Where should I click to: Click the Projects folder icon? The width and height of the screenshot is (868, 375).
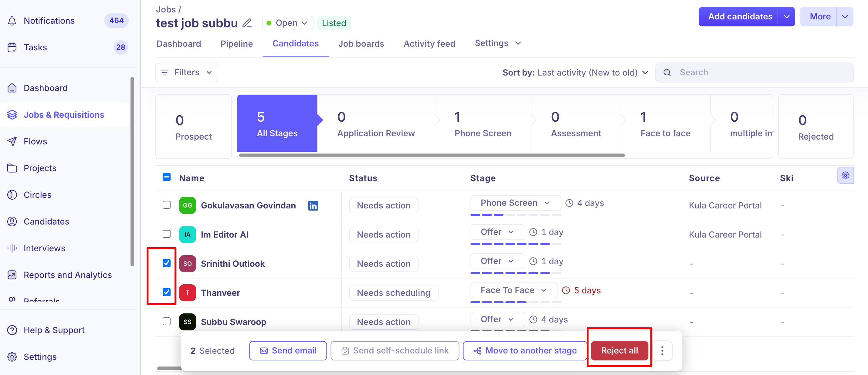pos(12,168)
